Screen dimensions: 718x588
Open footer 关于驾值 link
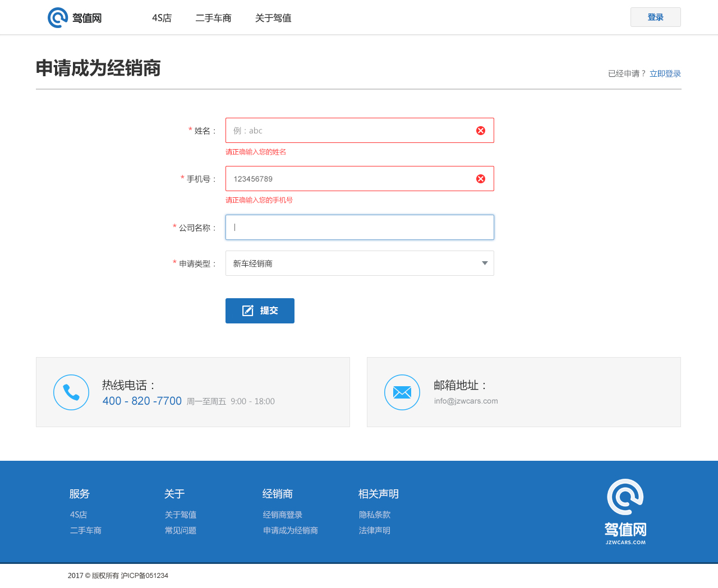pyautogui.click(x=181, y=515)
